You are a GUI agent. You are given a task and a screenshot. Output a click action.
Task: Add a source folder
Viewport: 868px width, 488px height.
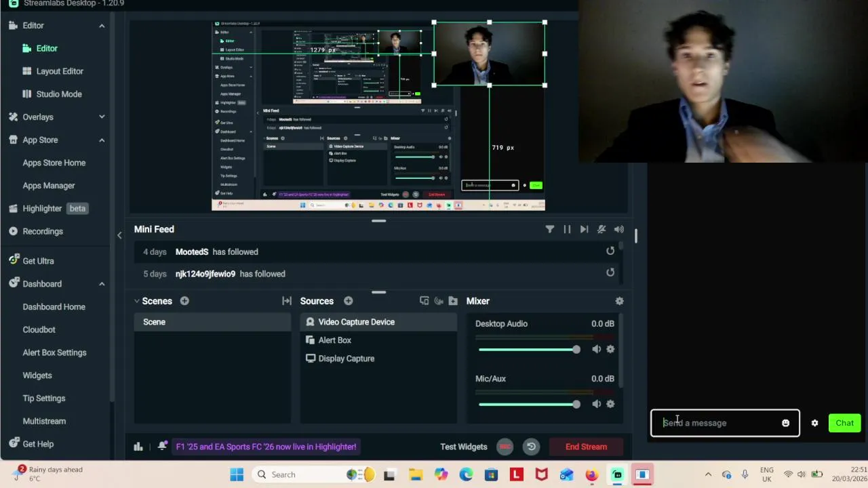(453, 301)
